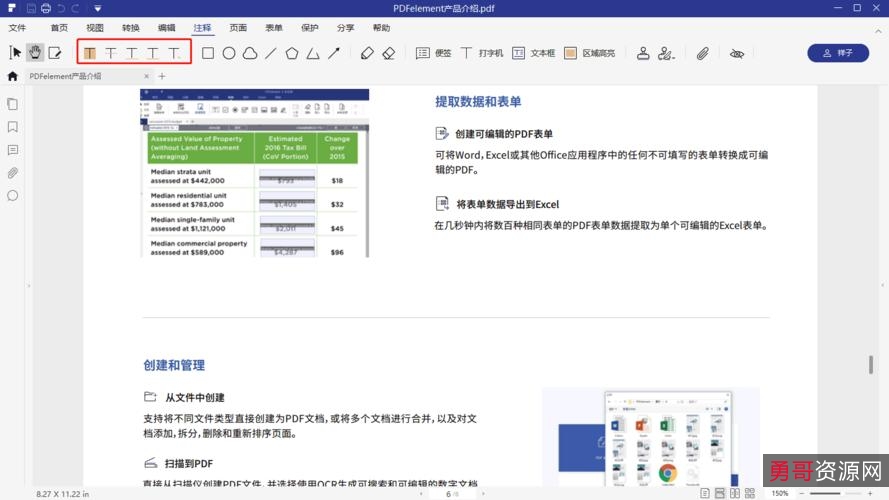The height and width of the screenshot is (500, 889).
Task: Select the pencil drawing tool
Action: (x=367, y=53)
